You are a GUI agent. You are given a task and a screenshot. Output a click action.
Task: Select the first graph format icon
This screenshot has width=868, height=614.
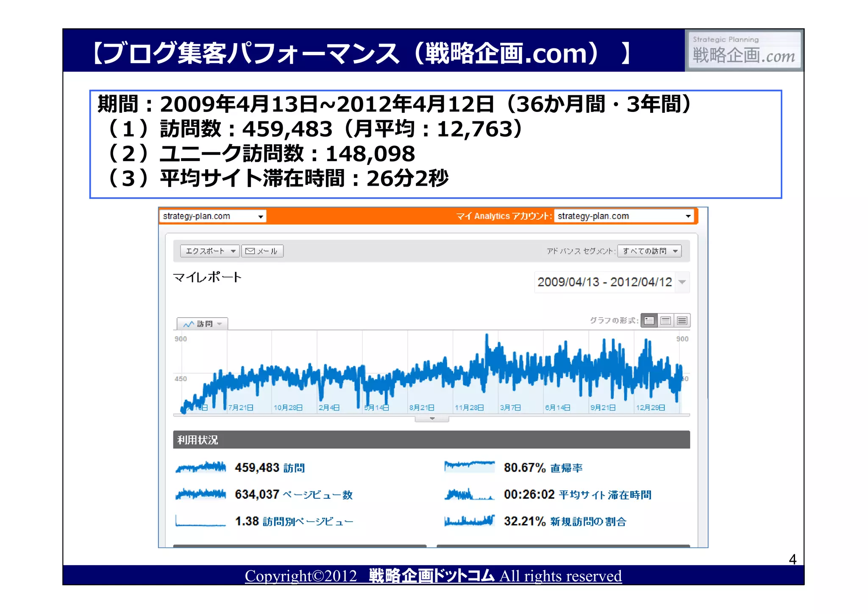[649, 321]
